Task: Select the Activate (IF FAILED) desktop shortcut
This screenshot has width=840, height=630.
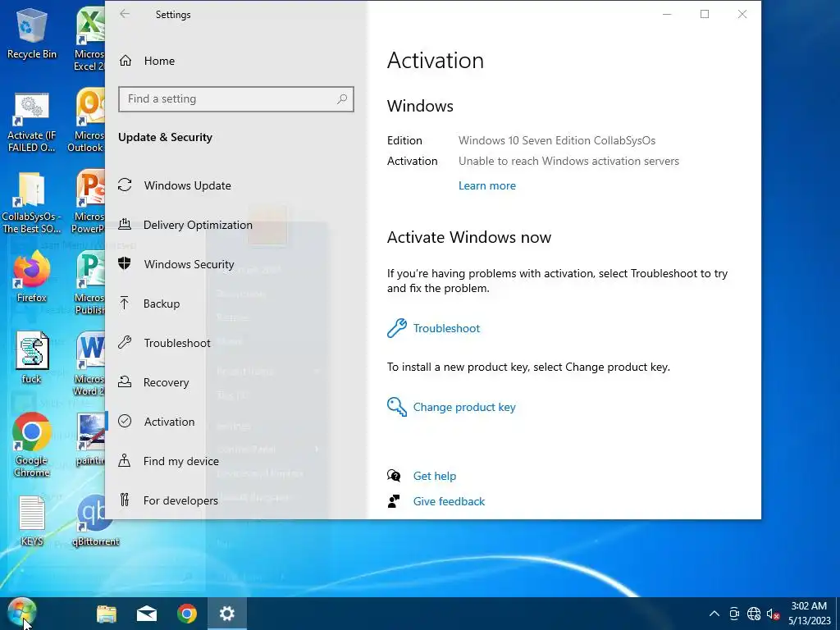Action: pos(32,123)
